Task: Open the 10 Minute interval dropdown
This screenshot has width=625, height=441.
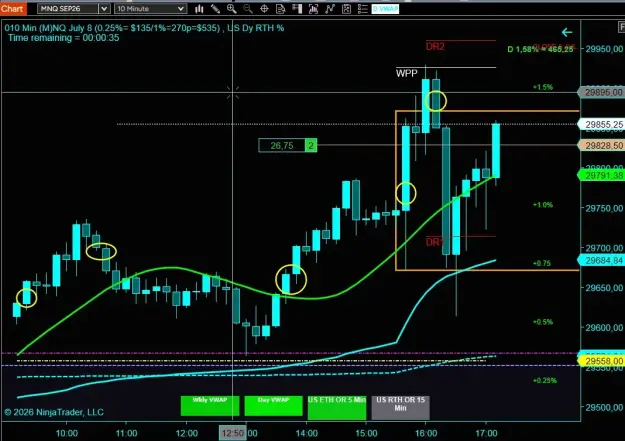Action: pos(151,9)
